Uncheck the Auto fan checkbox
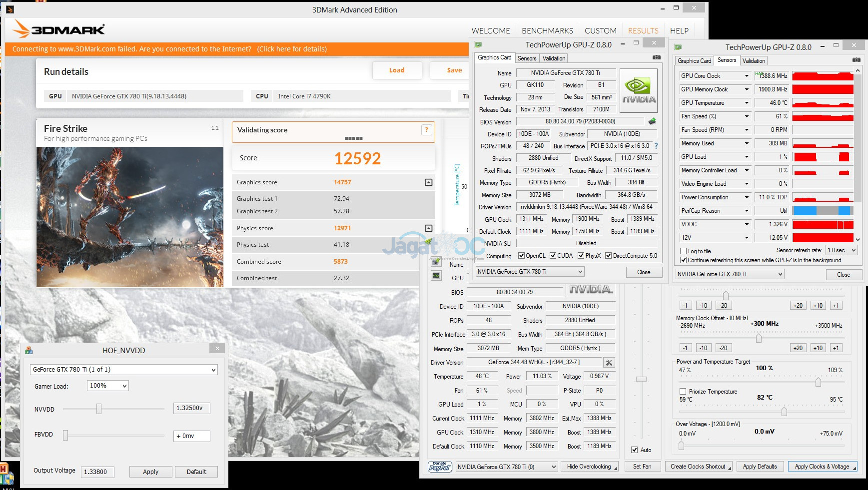Viewport: 868px width, 490px height. click(x=635, y=450)
